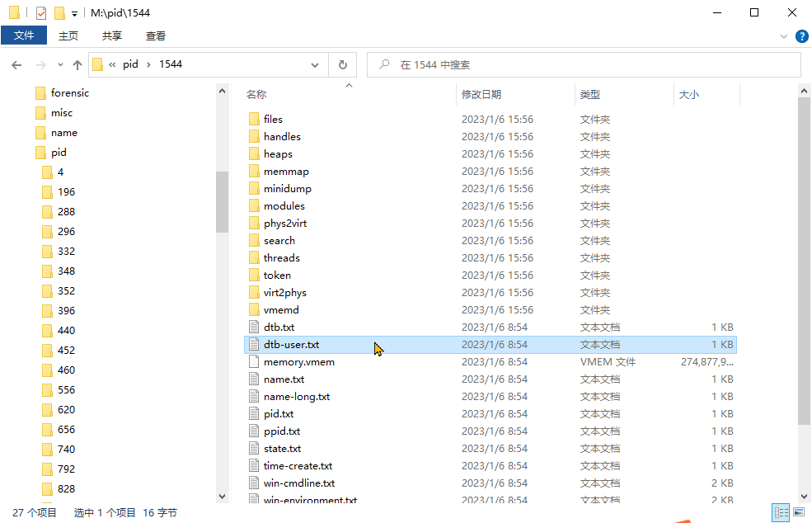Select the memmap folder icon
This screenshot has height=523, width=812.
click(x=254, y=171)
